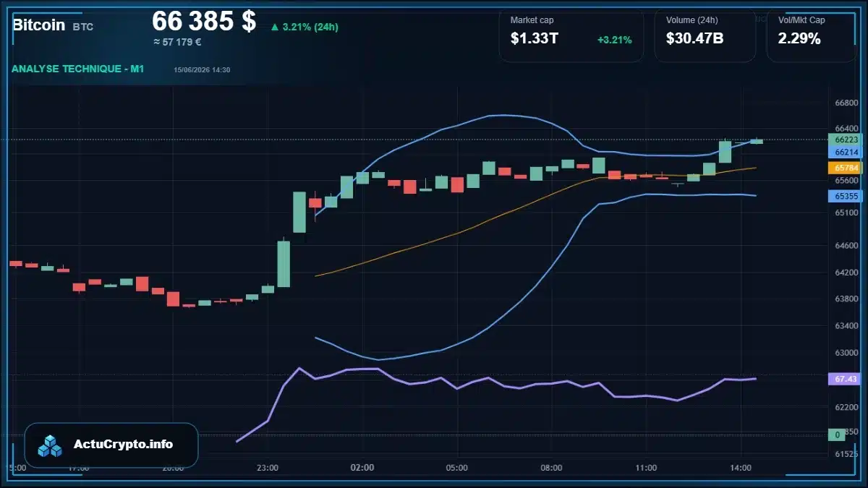Click the 64200 price axis label

846,273
